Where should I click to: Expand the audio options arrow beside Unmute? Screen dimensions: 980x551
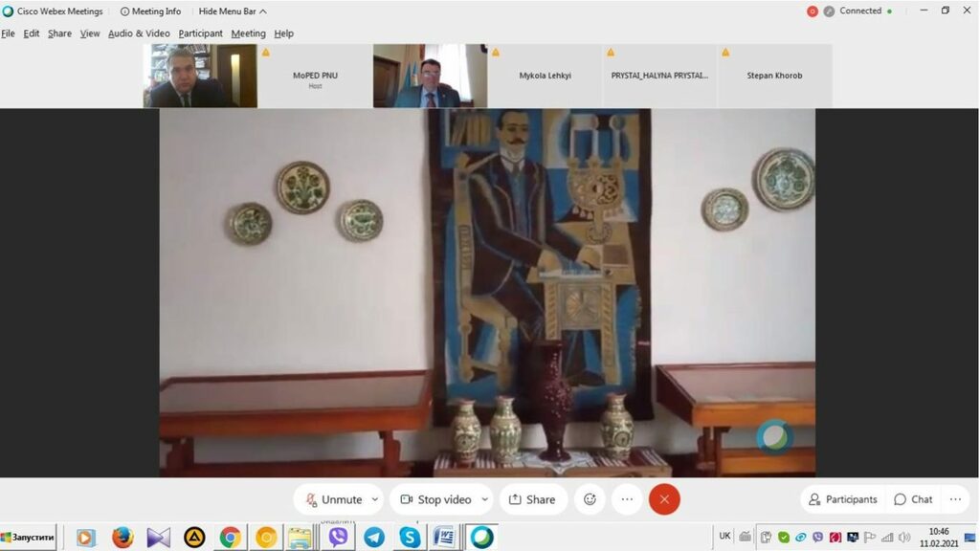pos(375,499)
